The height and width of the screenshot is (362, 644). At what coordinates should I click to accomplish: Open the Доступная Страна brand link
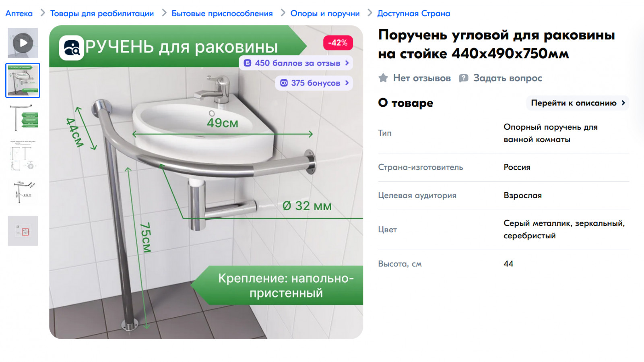click(413, 13)
